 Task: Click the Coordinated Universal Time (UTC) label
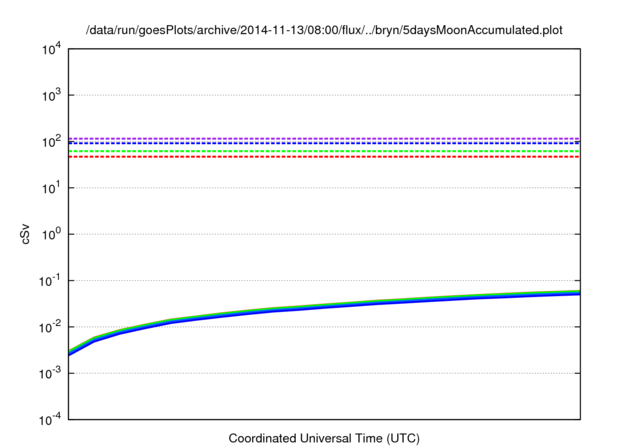[x=324, y=439]
